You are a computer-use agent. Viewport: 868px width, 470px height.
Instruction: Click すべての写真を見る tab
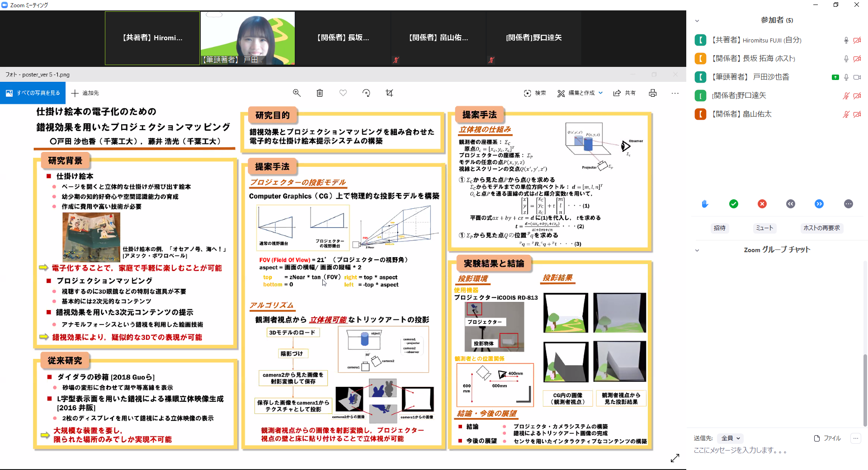pos(33,93)
